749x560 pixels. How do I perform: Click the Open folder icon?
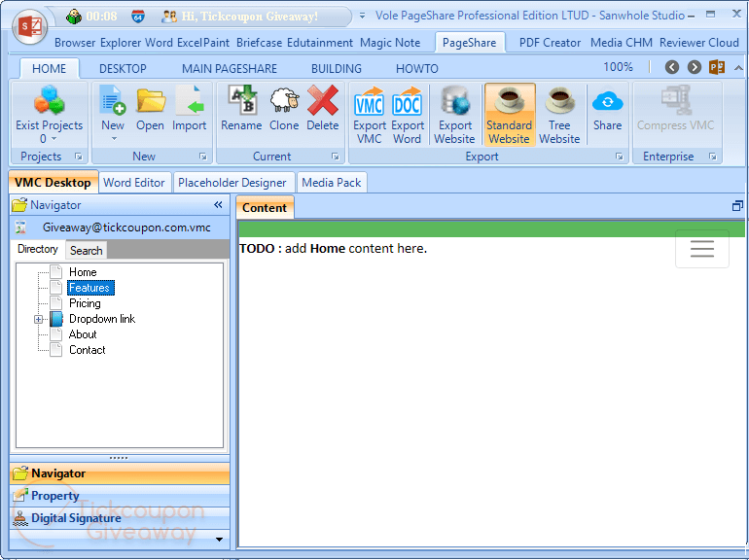(x=151, y=100)
